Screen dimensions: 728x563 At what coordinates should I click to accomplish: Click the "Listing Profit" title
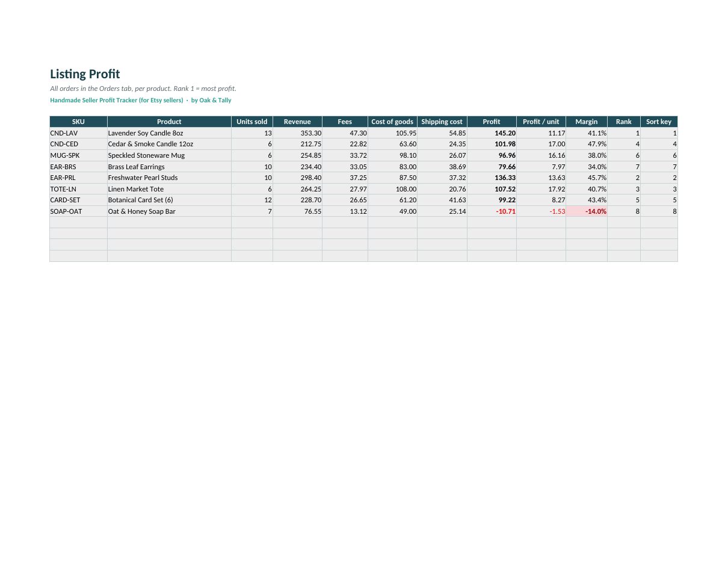point(85,74)
